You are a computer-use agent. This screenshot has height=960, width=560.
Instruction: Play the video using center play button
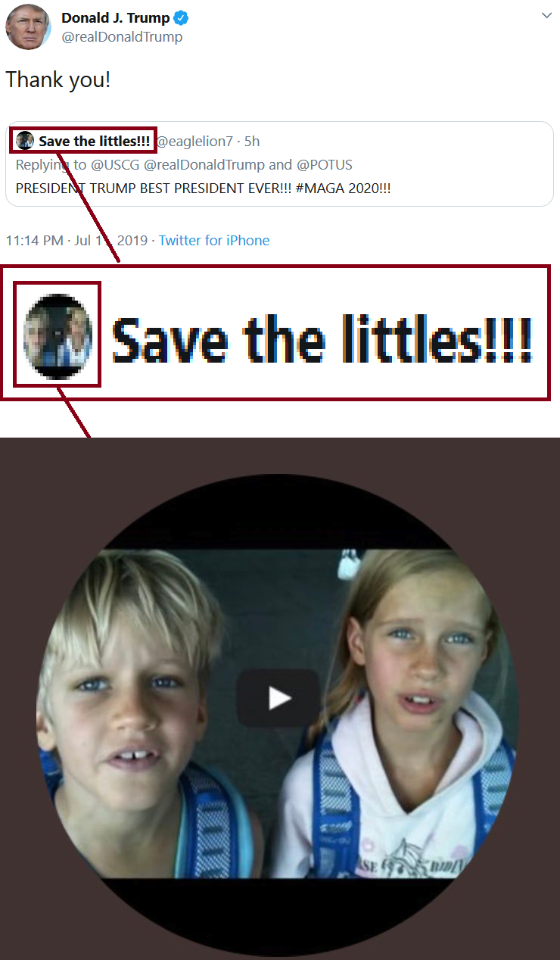coord(278,698)
